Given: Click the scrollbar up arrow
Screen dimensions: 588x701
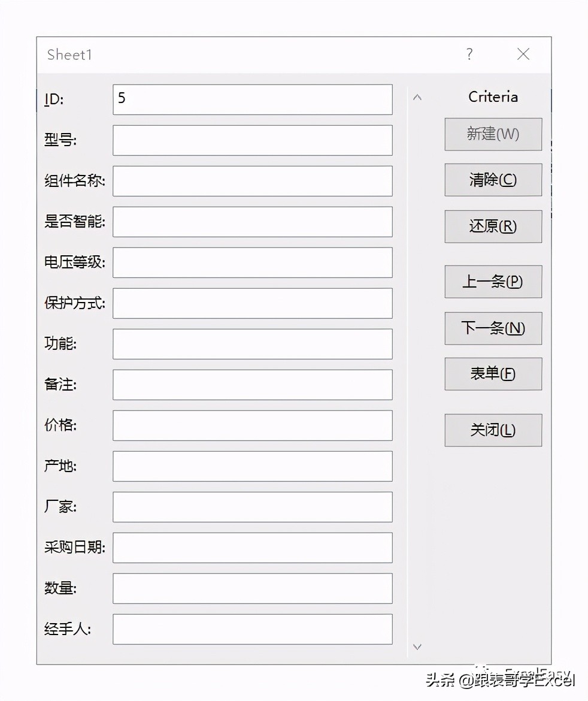Looking at the screenshot, I should click(x=417, y=98).
